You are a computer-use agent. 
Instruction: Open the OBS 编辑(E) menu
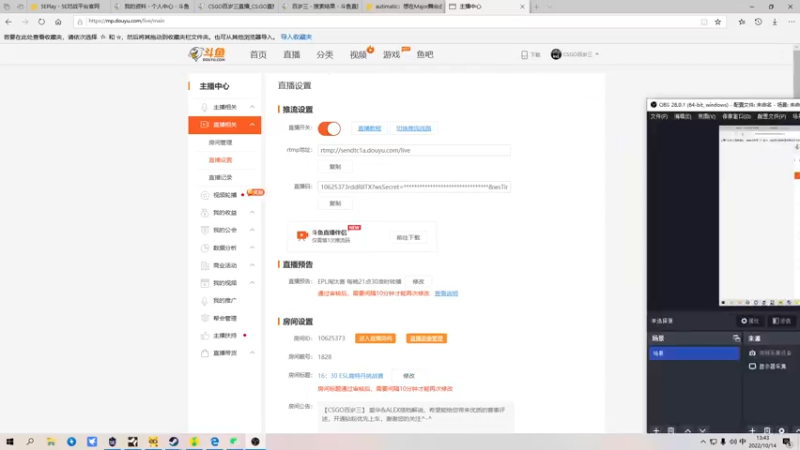pyautogui.click(x=683, y=116)
